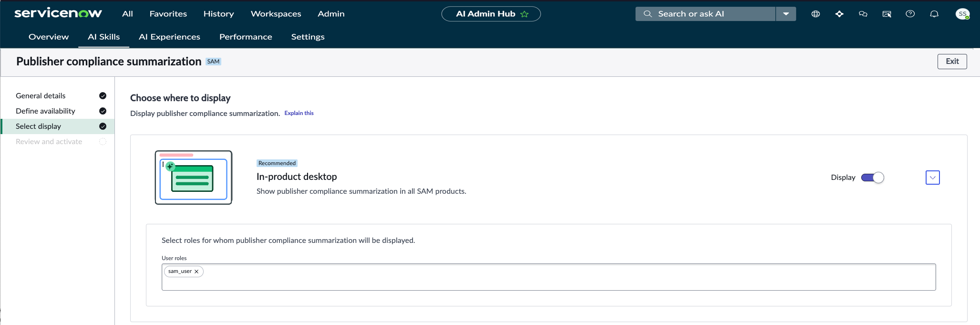Screen dimensions: 980x325
Task: Open the help question mark icon
Action: coord(910,14)
